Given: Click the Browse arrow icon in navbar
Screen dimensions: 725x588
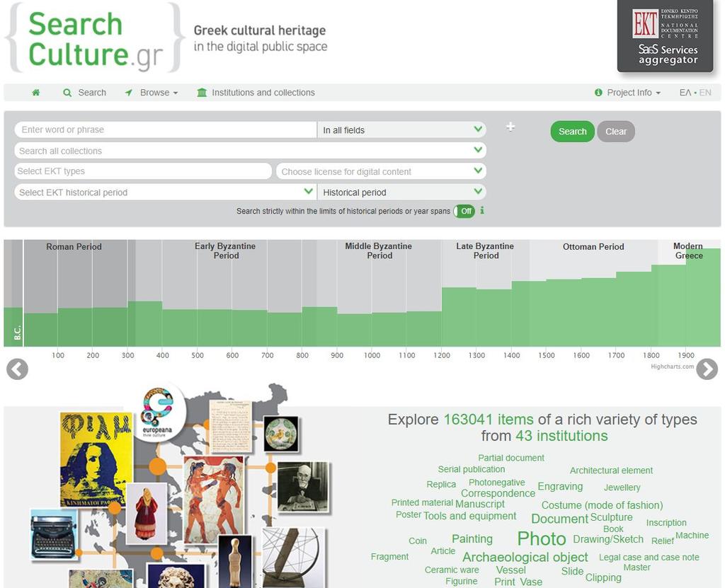Looking at the screenshot, I should pyautogui.click(x=129, y=93).
